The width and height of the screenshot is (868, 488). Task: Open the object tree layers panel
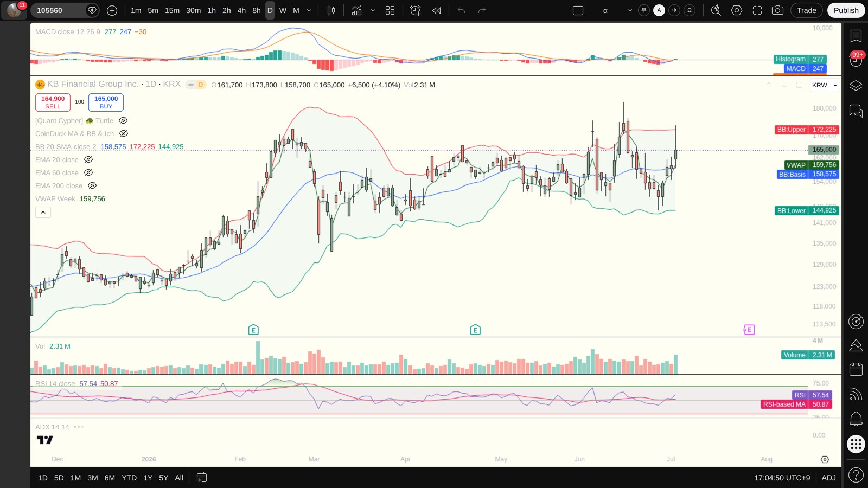pyautogui.click(x=856, y=86)
